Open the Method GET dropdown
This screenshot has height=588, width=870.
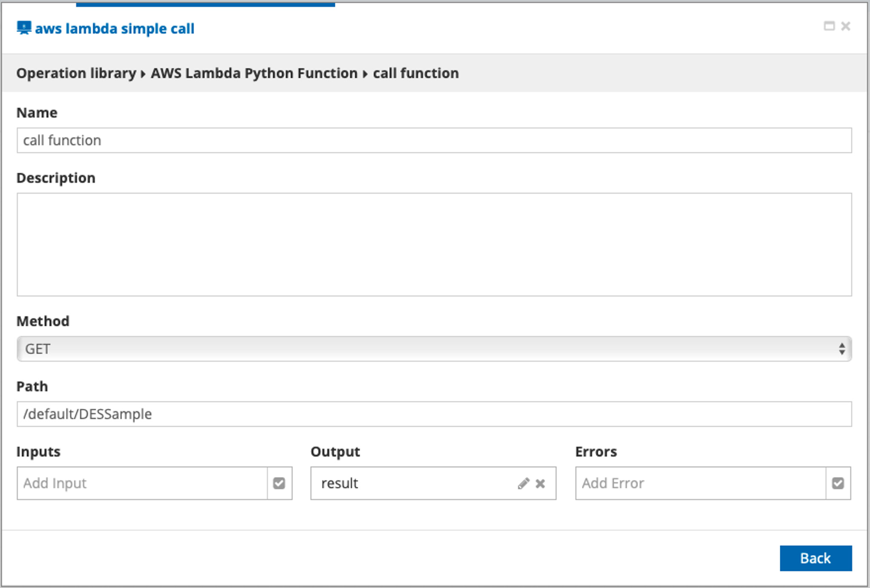[426, 349]
